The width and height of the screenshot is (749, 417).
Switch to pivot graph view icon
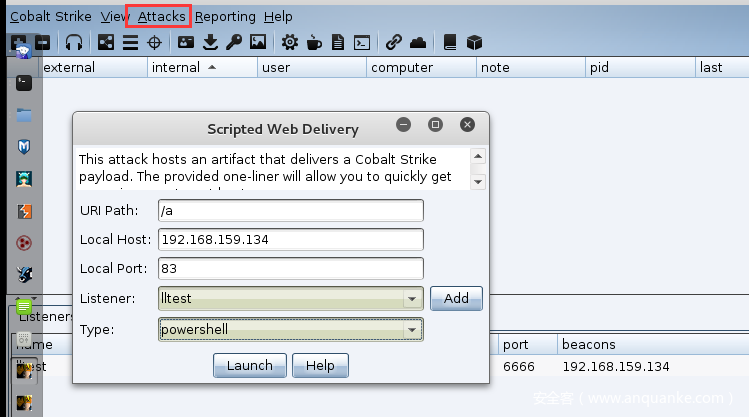106,43
